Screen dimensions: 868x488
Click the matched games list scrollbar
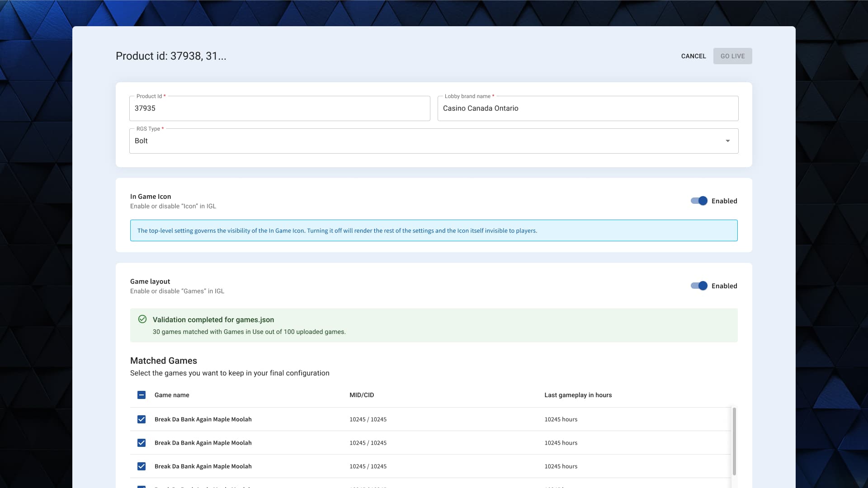coord(734,441)
